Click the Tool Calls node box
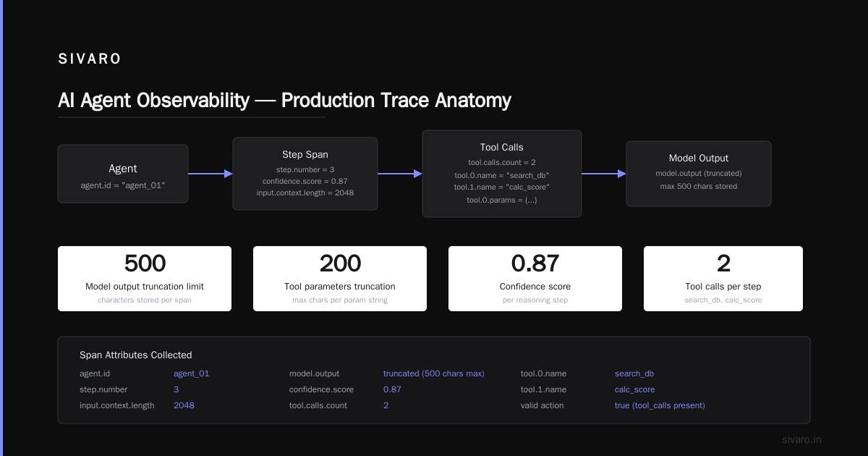868x456 pixels. (x=502, y=174)
